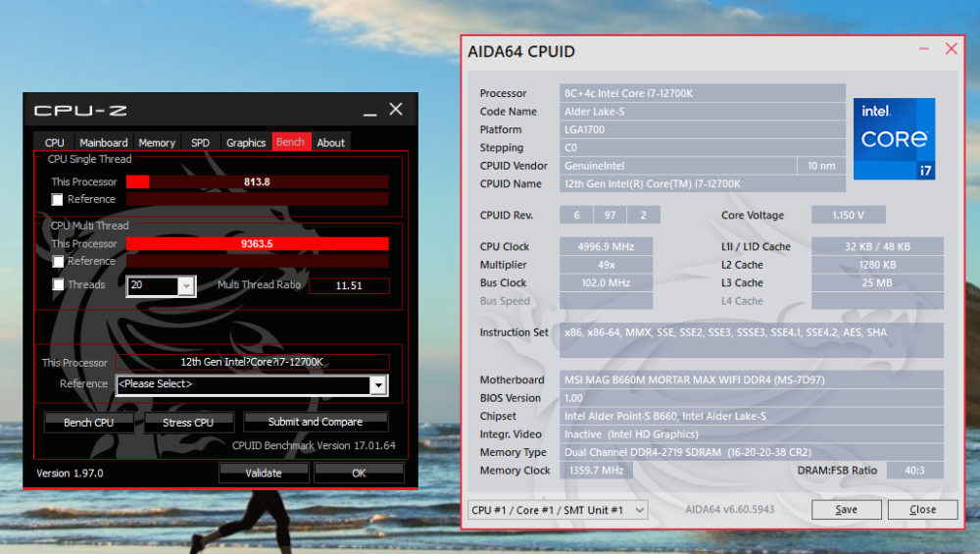
Task: Select the Bench tab
Action: coord(291,142)
